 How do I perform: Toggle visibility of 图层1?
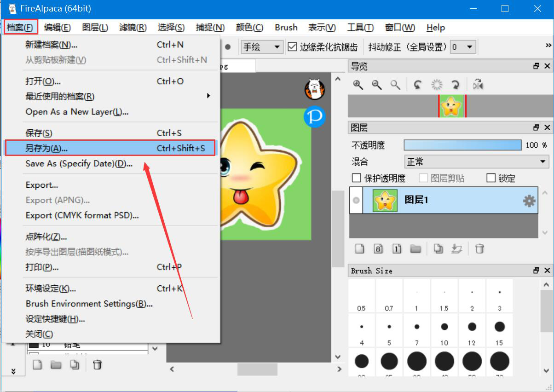coord(356,200)
